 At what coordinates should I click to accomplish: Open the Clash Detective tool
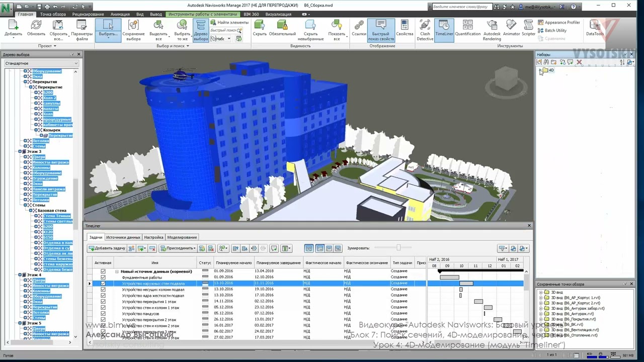pyautogui.click(x=425, y=30)
